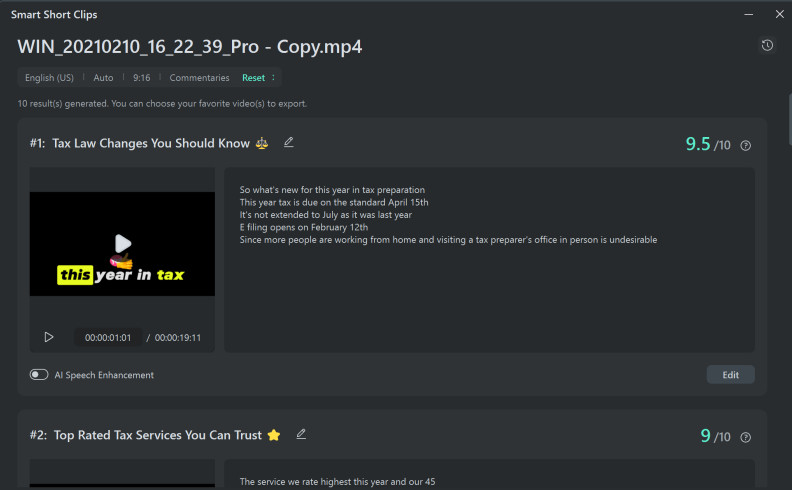Click the green Reset link
792x490 pixels.
tap(253, 78)
